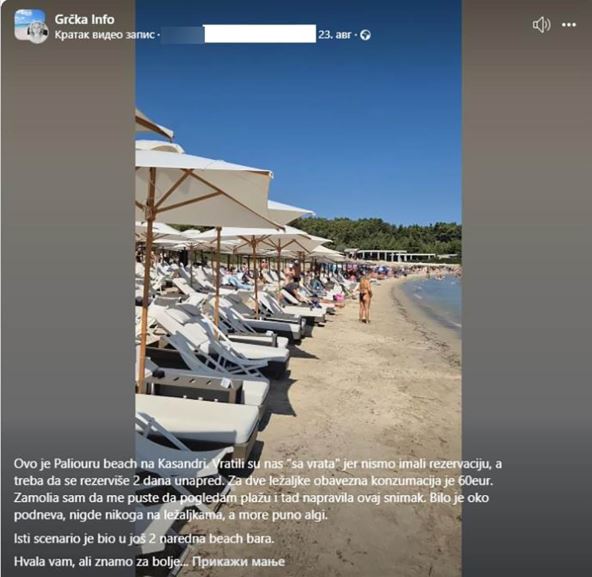The width and height of the screenshot is (592, 577).
Task: Click the "23. авг" post date
Action: (335, 35)
